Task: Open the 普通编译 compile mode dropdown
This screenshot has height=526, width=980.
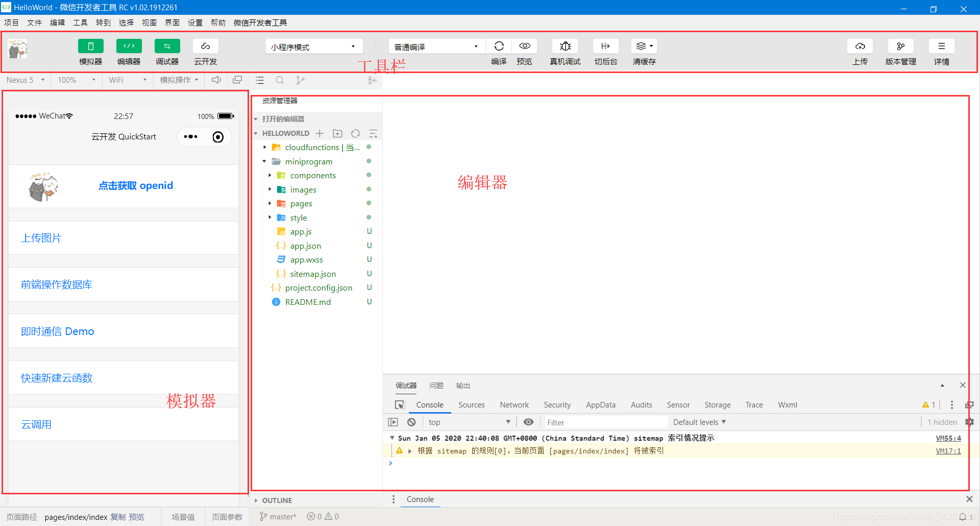Action: tap(437, 46)
